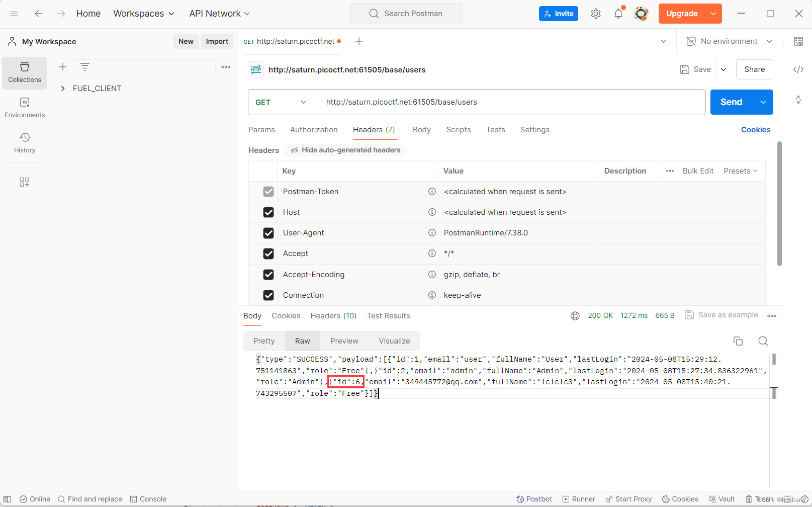Viewport: 812px width, 507px height.
Task: Open the Environments sidebar section
Action: coord(25,108)
